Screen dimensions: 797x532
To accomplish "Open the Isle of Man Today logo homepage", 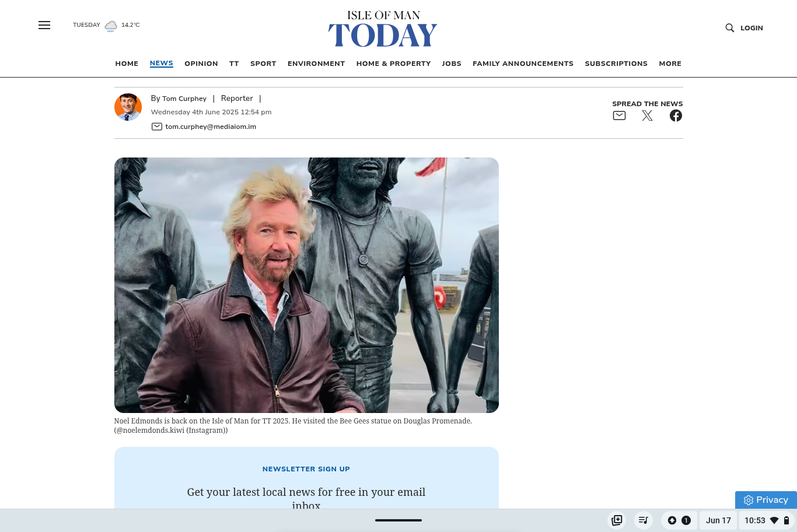I will coord(383,29).
